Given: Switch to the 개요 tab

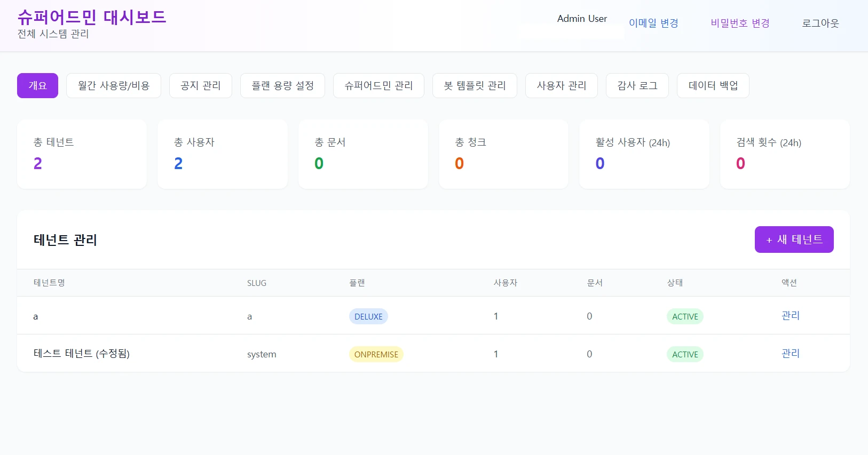Looking at the screenshot, I should click(x=37, y=85).
